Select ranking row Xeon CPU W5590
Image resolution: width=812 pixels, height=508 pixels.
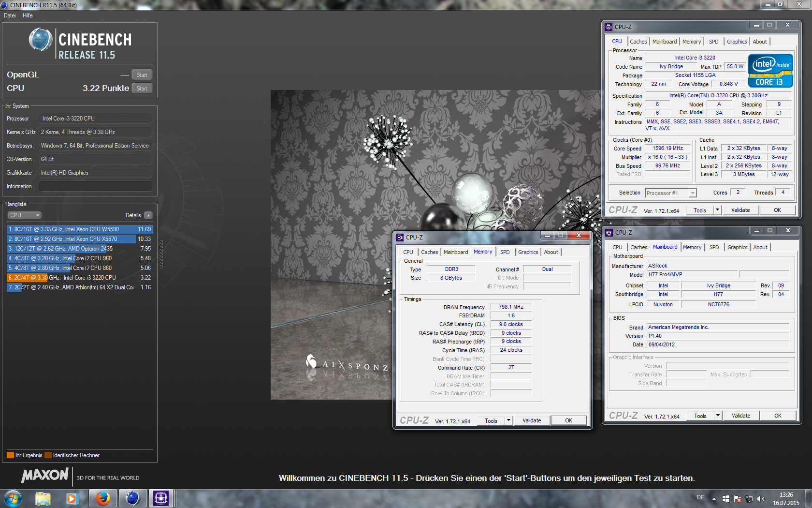(x=80, y=229)
